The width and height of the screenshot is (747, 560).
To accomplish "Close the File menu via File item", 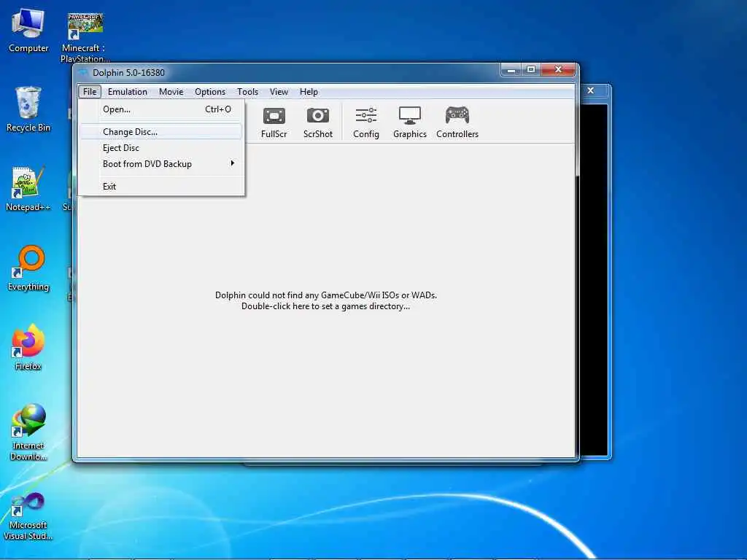I will 90,91.
